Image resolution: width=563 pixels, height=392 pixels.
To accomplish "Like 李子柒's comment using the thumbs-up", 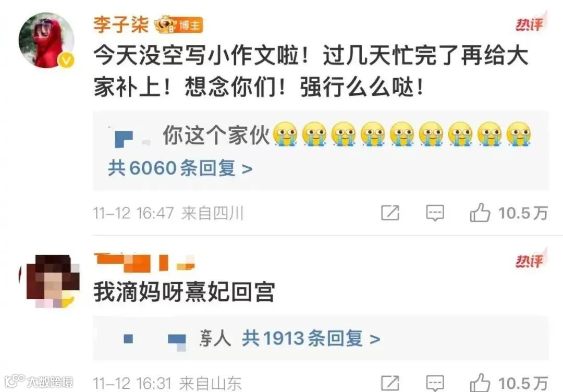I will click(480, 213).
